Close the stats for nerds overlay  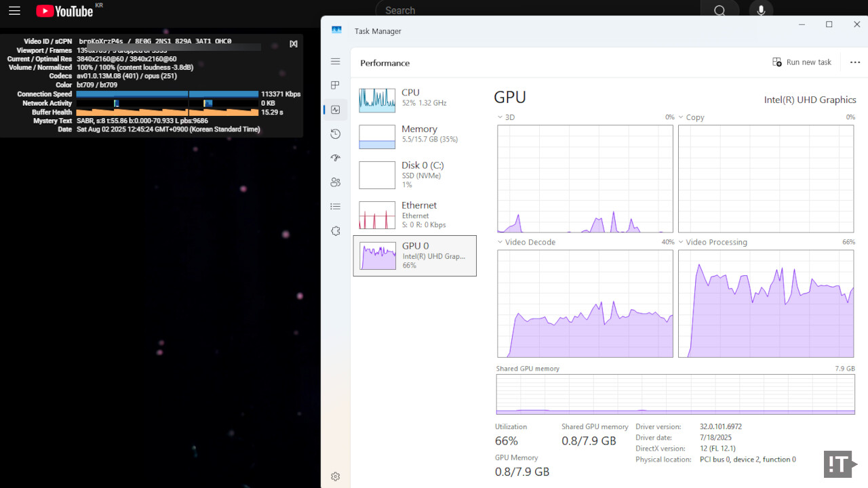294,44
